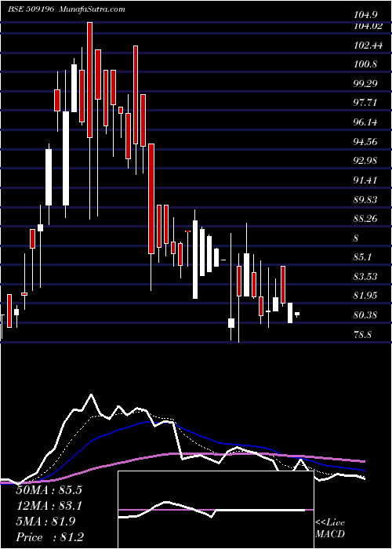
Task: Click inside the MACD inset chart
Action: coord(216,510)
